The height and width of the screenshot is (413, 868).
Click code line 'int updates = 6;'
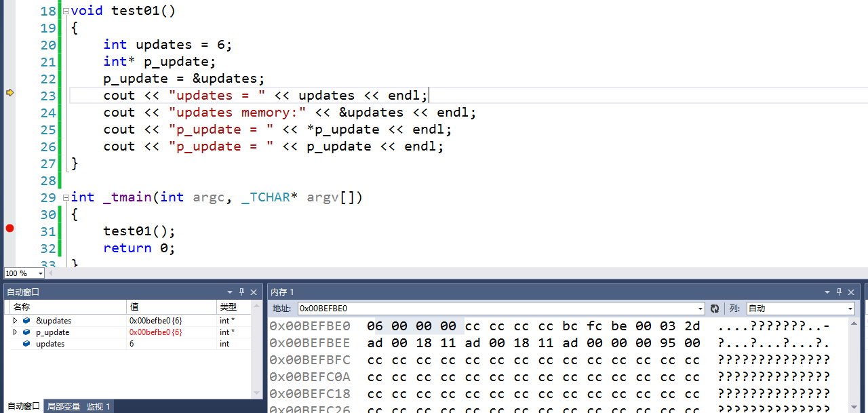167,45
